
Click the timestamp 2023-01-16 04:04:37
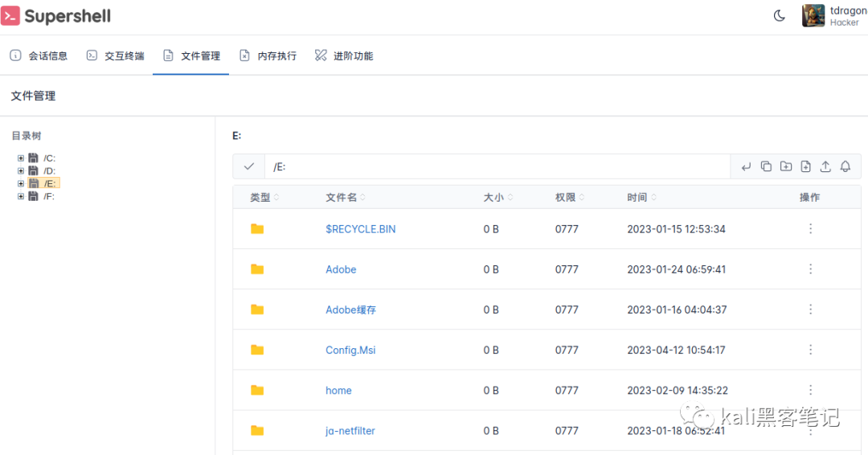pyautogui.click(x=677, y=309)
